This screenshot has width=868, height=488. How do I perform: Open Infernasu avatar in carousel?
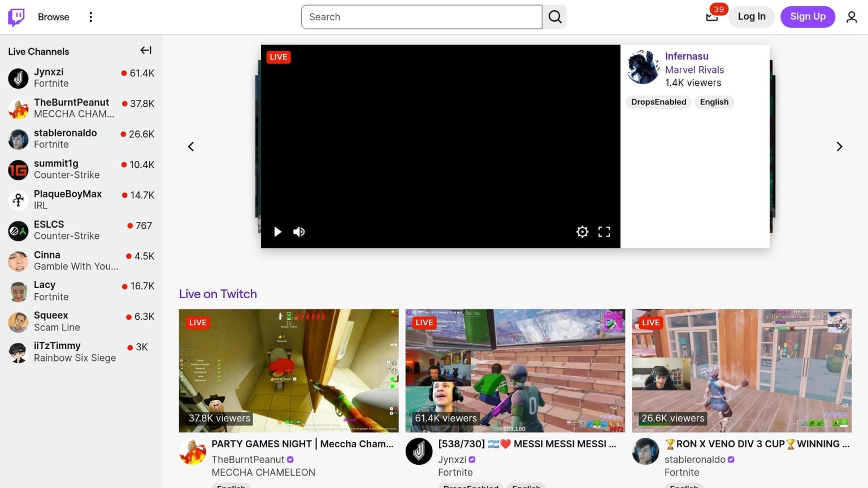[x=643, y=67]
